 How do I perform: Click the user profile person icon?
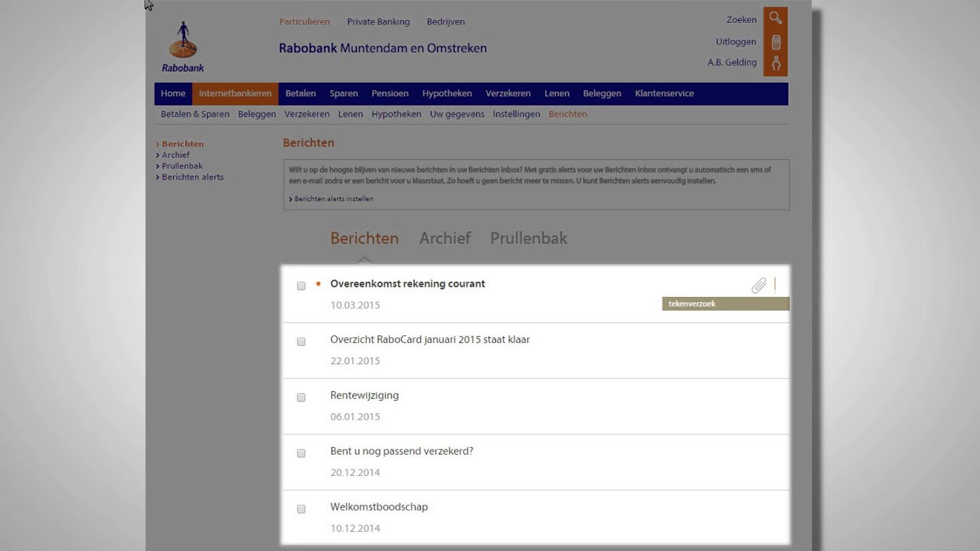[x=776, y=64]
